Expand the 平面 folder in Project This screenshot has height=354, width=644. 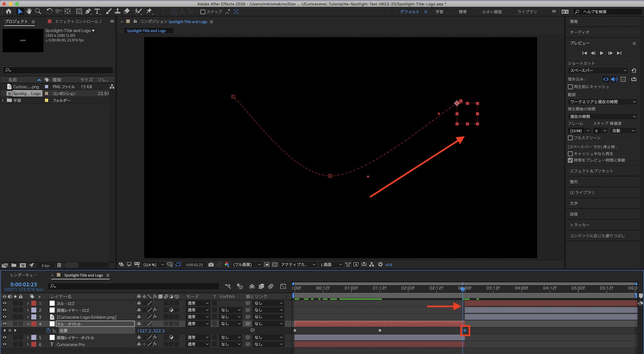3,101
